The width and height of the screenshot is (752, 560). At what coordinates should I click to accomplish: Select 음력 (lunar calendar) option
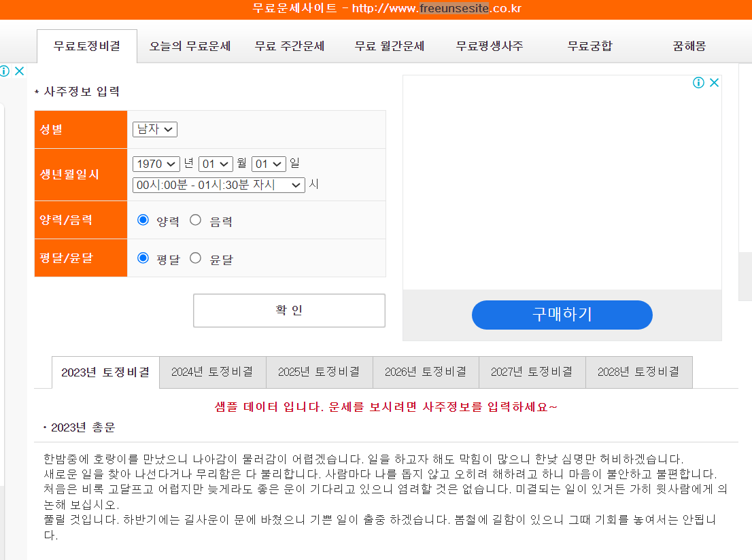click(x=195, y=219)
